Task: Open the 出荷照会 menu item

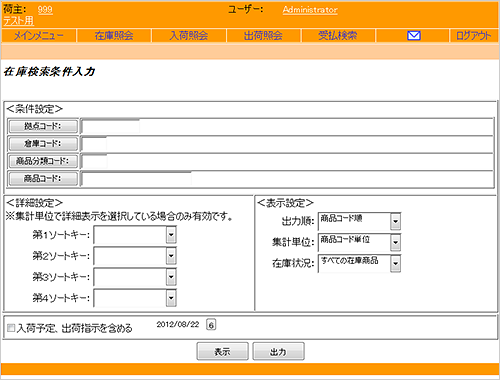Action: 263,36
